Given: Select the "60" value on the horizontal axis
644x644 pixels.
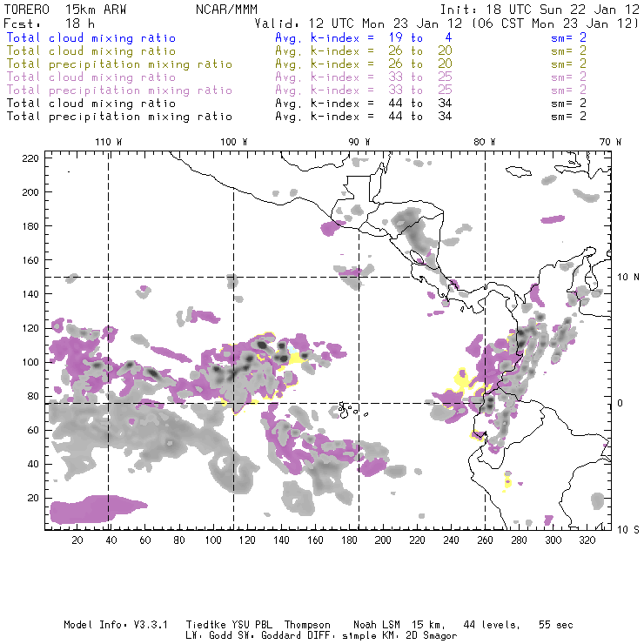Looking at the screenshot, I should pos(145,540).
